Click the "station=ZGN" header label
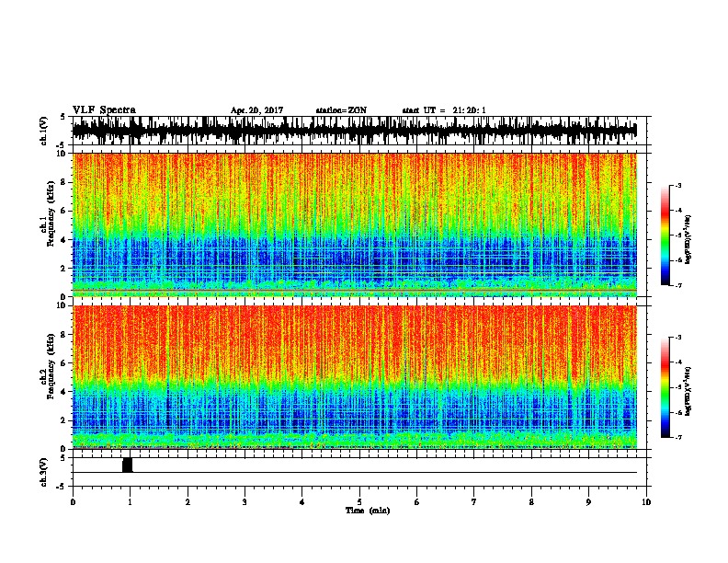This screenshot has width=728, height=563. pyautogui.click(x=341, y=110)
